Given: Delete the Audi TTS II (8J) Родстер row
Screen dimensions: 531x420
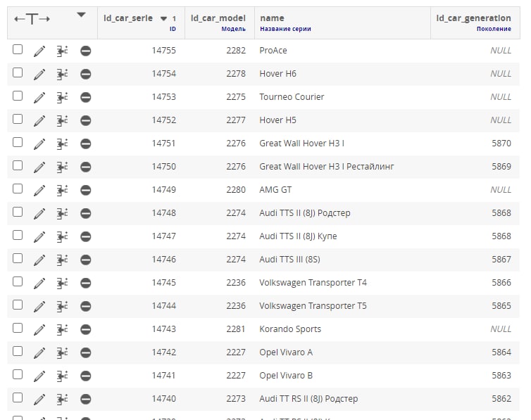Looking at the screenshot, I should click(86, 214).
